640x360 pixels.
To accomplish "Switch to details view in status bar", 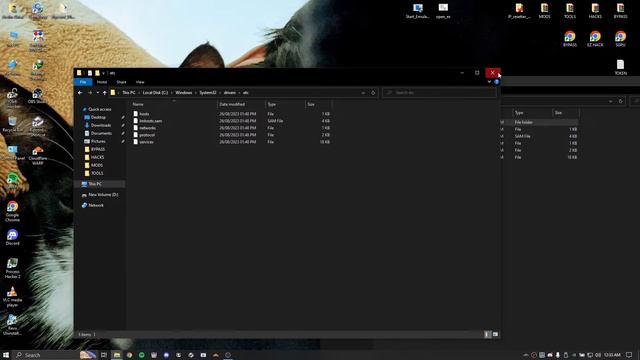I will coord(487,334).
